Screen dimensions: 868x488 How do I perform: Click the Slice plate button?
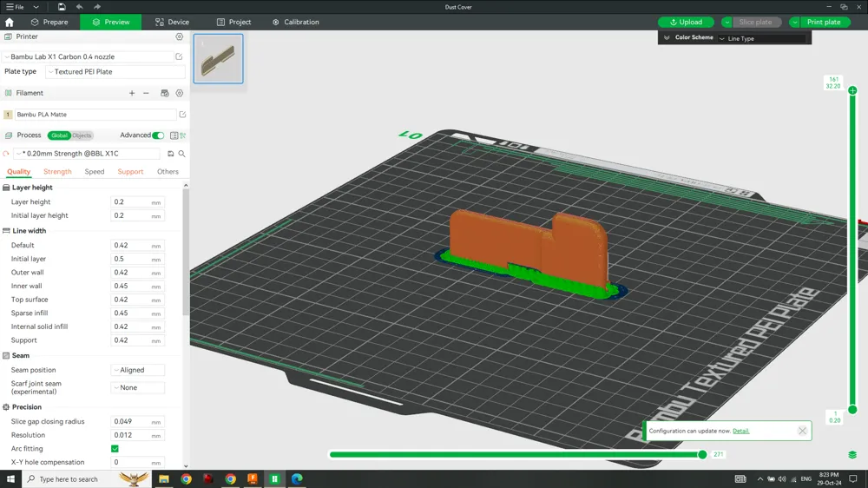pos(755,23)
